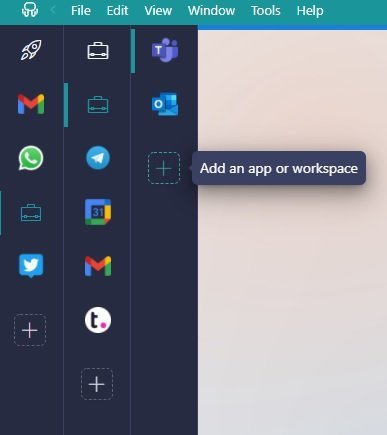Open Microsoft Teams app
Viewport: 387px width, 435px height.
tap(165, 50)
